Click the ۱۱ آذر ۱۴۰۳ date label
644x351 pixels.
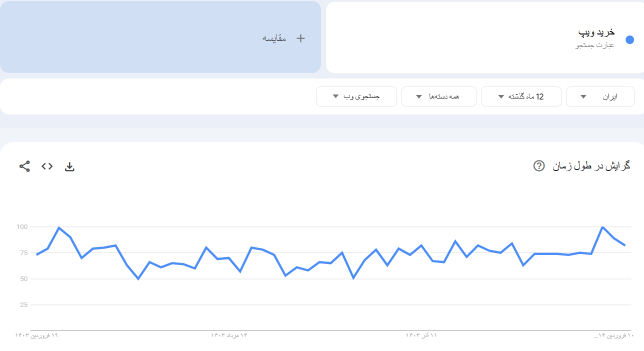coord(421,335)
